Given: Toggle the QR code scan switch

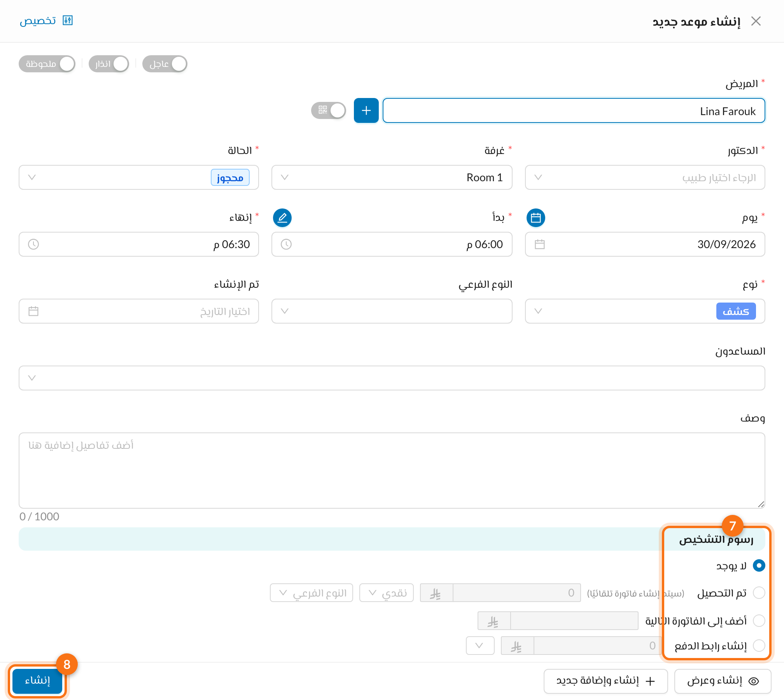Looking at the screenshot, I should [x=329, y=110].
